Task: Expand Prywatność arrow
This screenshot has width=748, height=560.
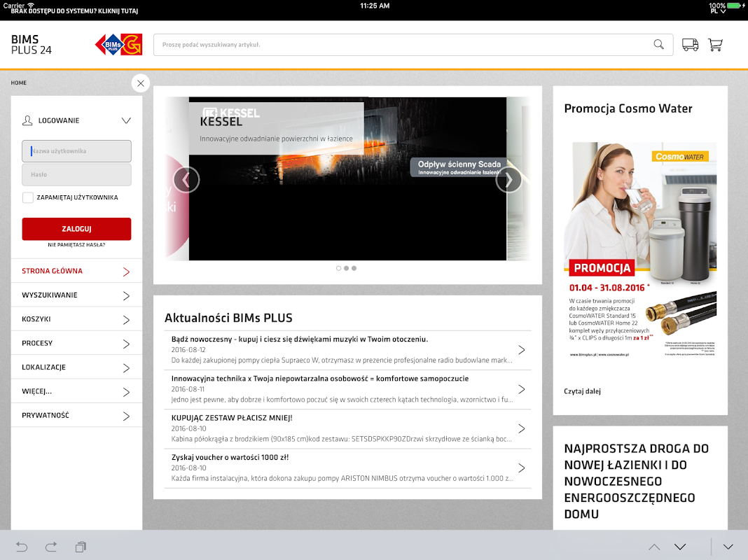Action: [x=126, y=416]
